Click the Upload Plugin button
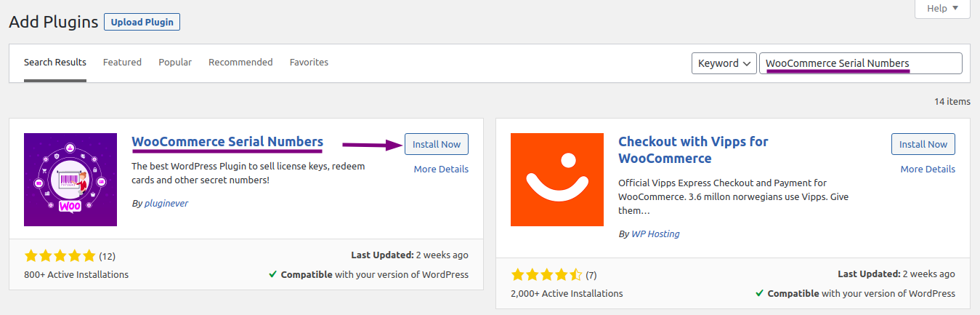The height and width of the screenshot is (315, 980). pos(142,22)
